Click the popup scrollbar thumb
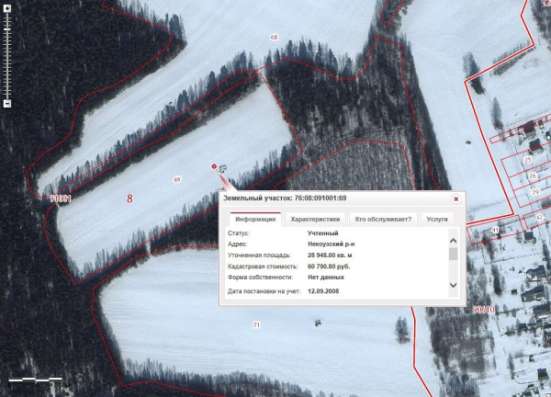 [453, 254]
